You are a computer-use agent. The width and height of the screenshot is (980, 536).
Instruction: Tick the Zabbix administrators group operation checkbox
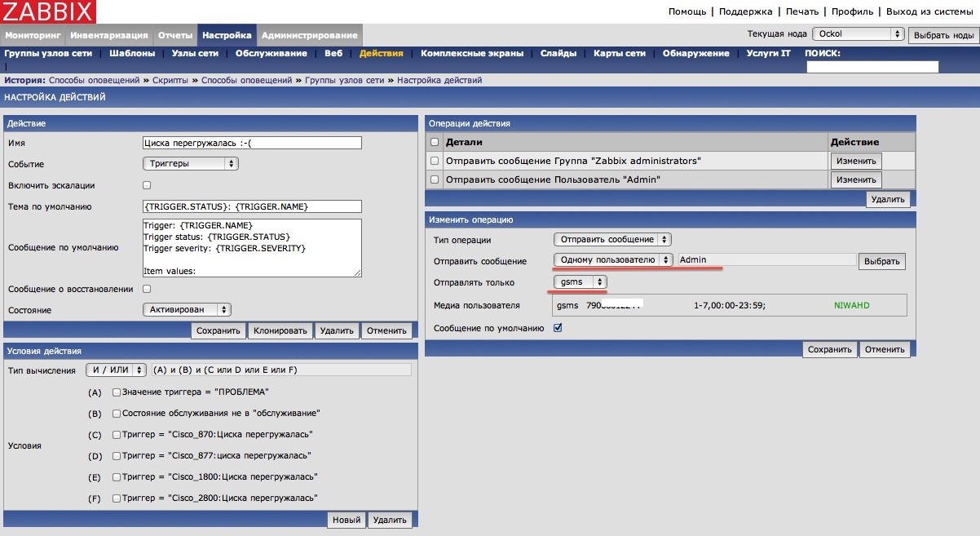coord(435,161)
